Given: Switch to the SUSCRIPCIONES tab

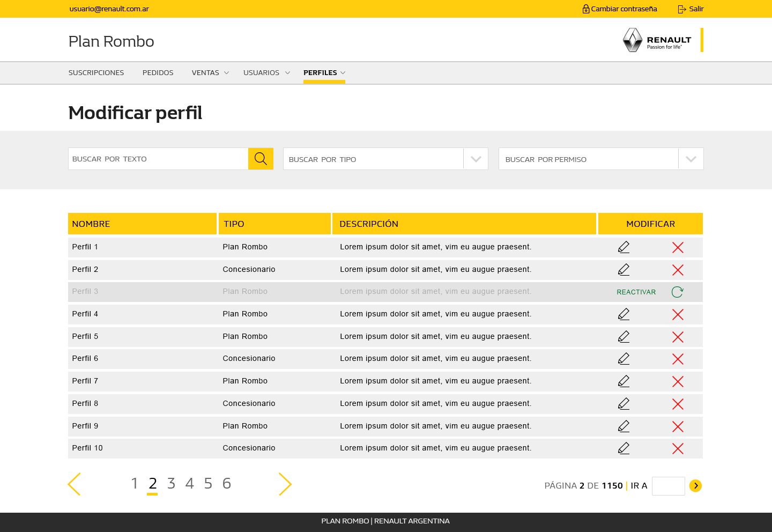Looking at the screenshot, I should (96, 72).
